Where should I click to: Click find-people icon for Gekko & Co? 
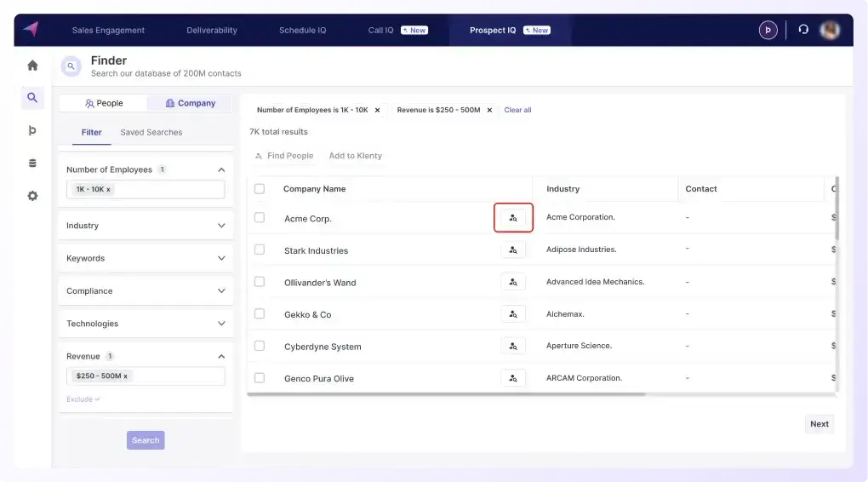513,314
